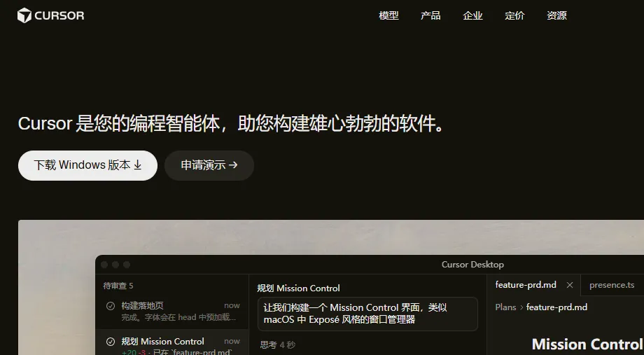Switch to the feature-prd.md tab
The image size is (644, 355).
(526, 285)
